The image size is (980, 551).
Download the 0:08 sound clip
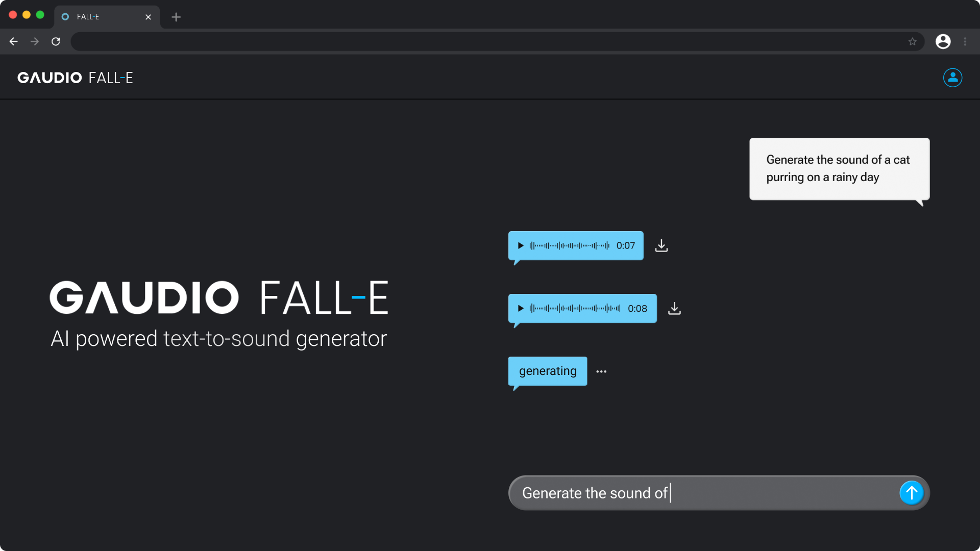[x=674, y=308]
